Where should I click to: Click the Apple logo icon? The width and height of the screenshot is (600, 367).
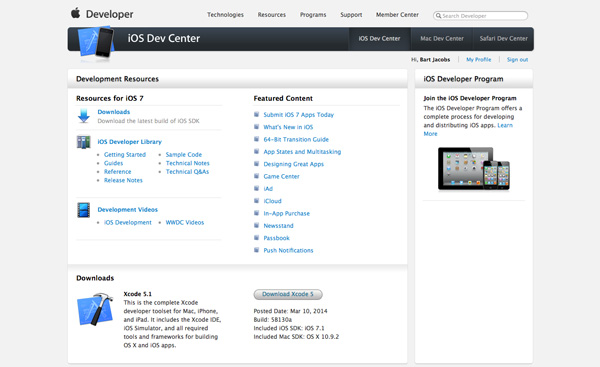coord(75,13)
